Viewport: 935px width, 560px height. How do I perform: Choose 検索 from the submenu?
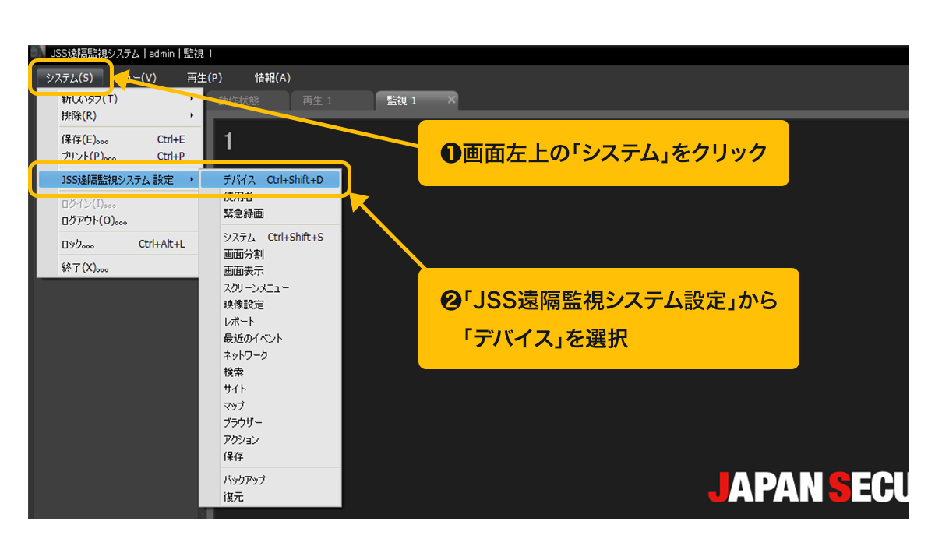click(x=270, y=372)
